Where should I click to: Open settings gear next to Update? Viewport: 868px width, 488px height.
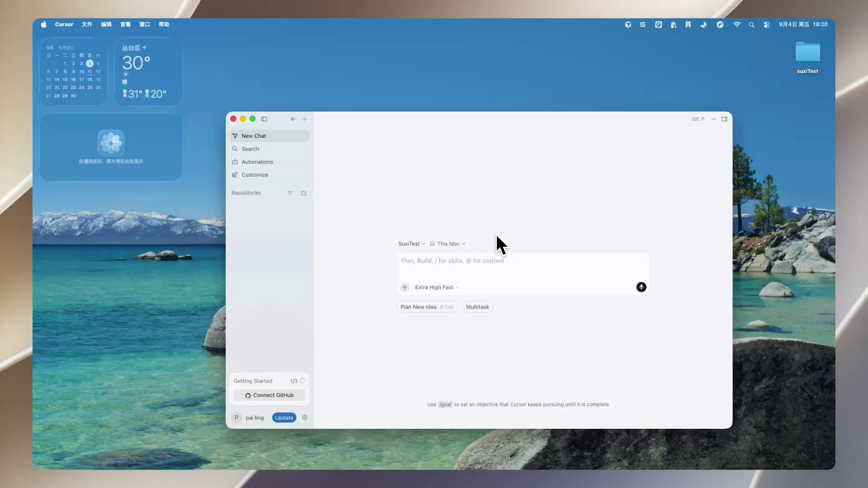[x=305, y=418]
